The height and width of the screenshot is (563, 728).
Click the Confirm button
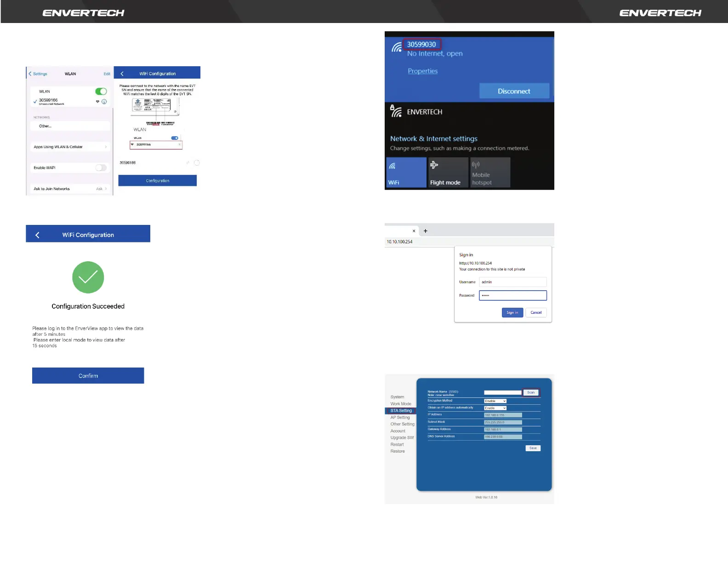point(88,376)
